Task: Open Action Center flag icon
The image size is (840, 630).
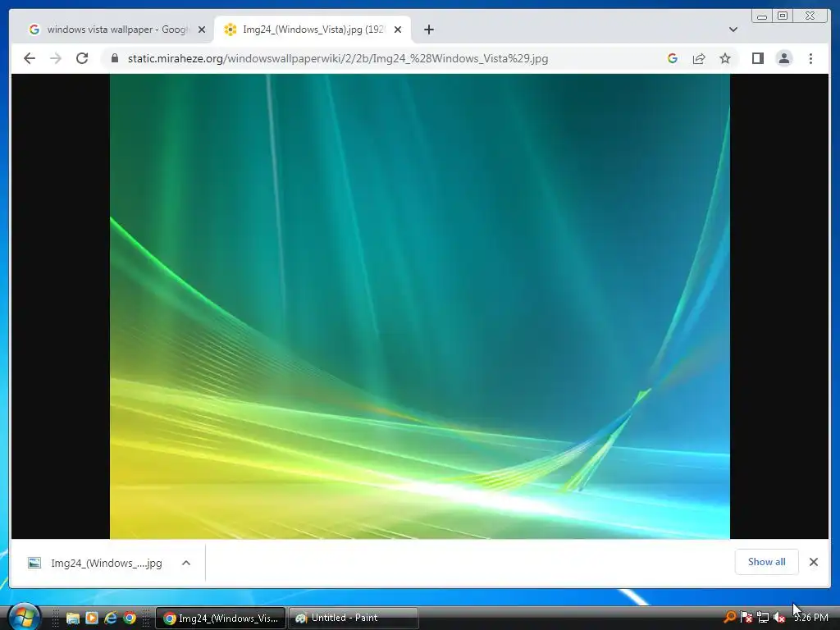Action: point(746,618)
